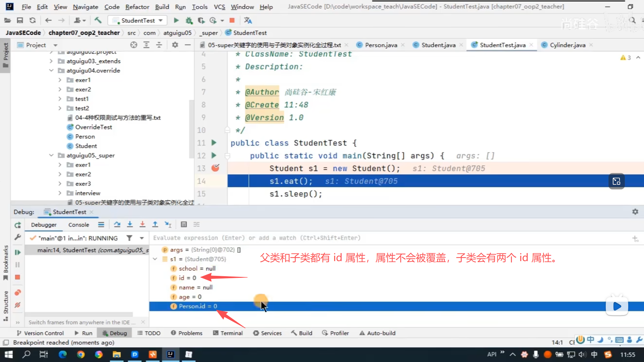Open the Chrome icon in Windows taskbar
This screenshot has width=644, height=362.
(80, 354)
